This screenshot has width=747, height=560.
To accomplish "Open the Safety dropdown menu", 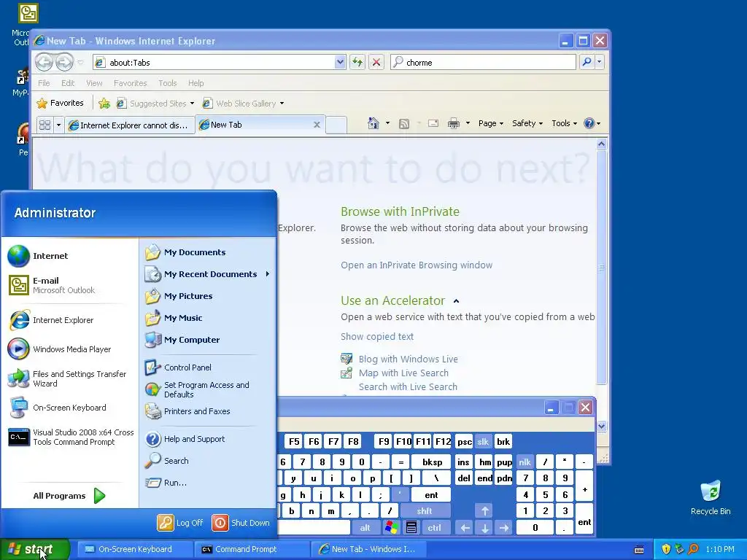I will pos(527,123).
